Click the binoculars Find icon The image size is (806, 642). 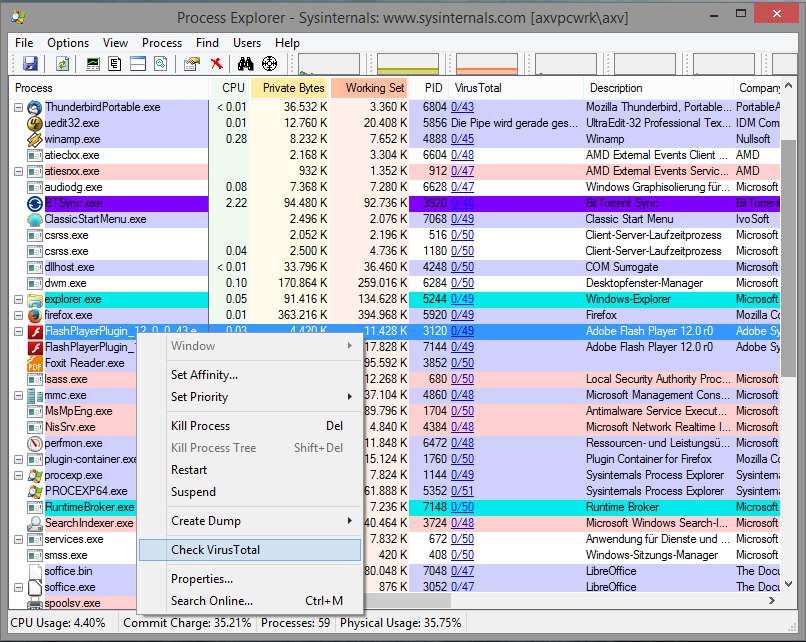click(x=246, y=64)
